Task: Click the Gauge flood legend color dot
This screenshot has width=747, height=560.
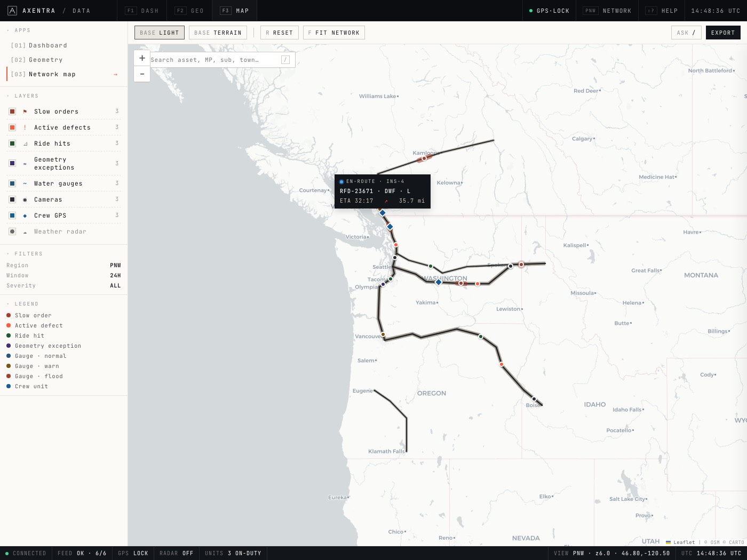Action: point(9,376)
